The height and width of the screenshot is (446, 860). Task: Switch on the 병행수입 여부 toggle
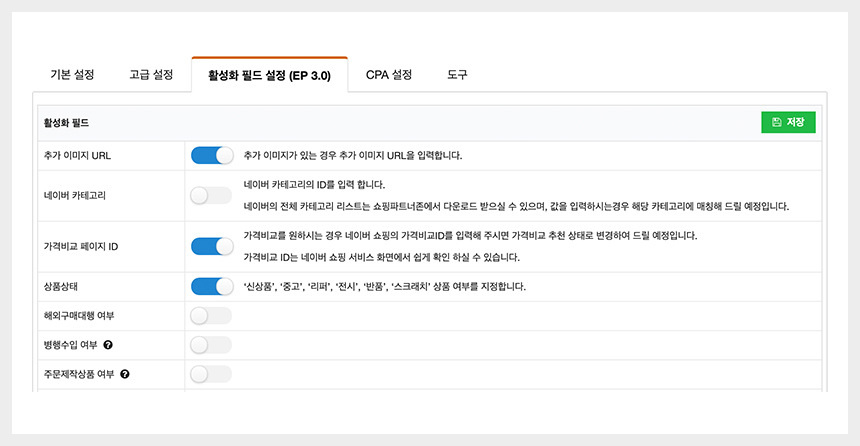(211, 345)
